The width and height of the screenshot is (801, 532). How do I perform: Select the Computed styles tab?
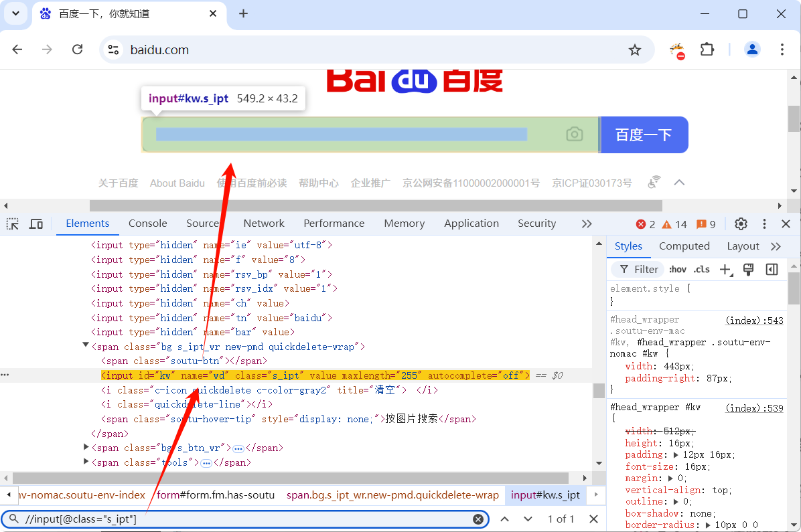click(x=684, y=247)
